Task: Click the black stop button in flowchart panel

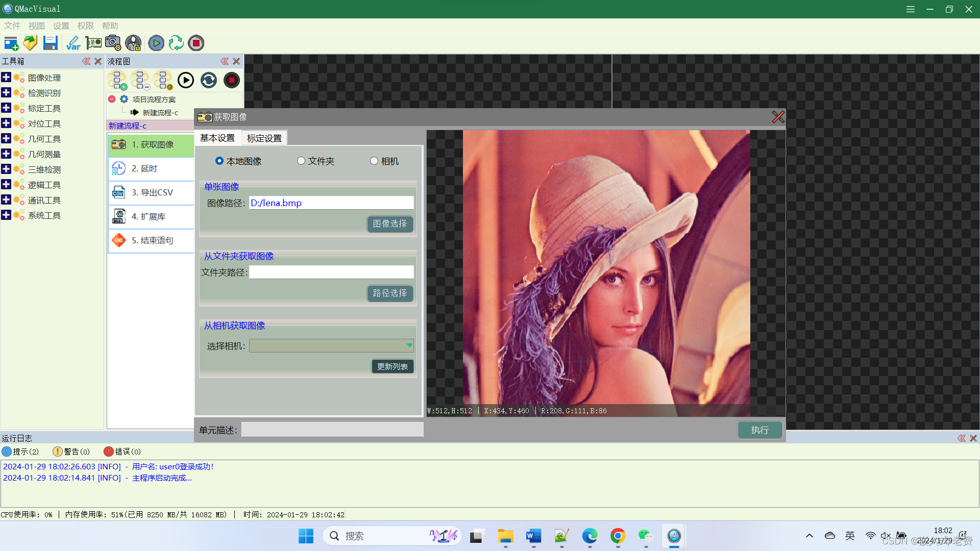Action: click(232, 80)
